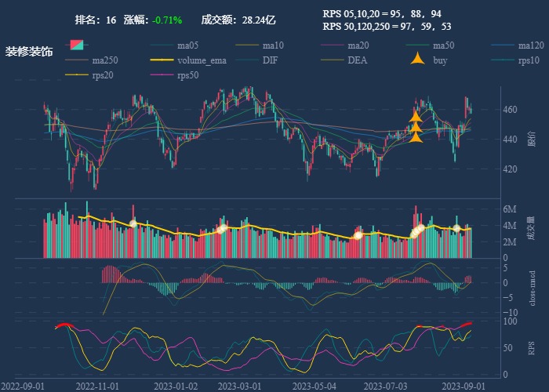Click the orange buy arrow legend icon
This screenshot has height=392, width=549.
tap(419, 60)
